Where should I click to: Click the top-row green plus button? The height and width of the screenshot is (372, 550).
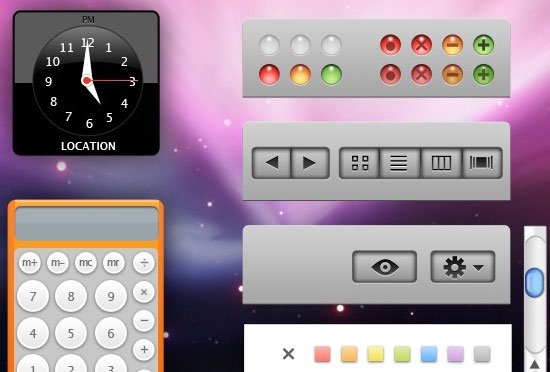483,45
